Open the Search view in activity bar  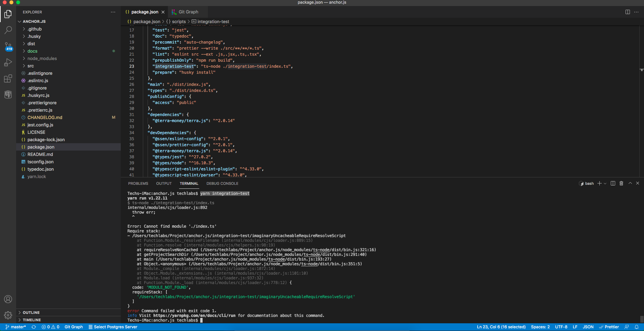(8, 30)
